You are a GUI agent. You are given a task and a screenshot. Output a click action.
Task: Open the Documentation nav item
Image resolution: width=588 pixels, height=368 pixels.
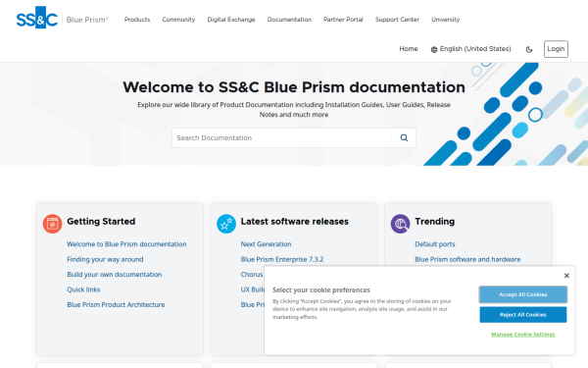(289, 20)
